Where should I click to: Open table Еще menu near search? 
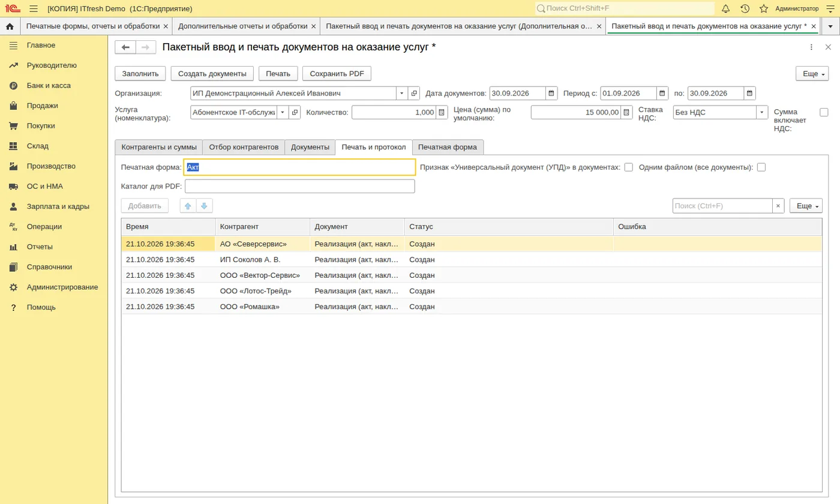click(806, 206)
